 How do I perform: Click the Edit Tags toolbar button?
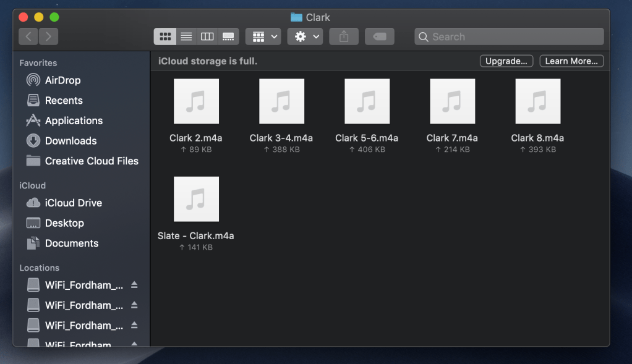(x=379, y=36)
